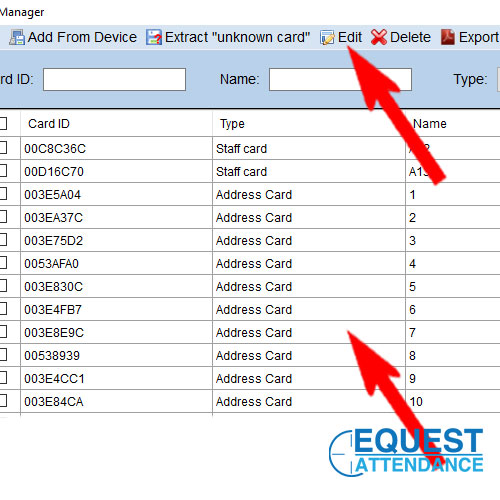Viewport: 500px width, 500px height.
Task: Open the Export option
Action: pos(479,37)
